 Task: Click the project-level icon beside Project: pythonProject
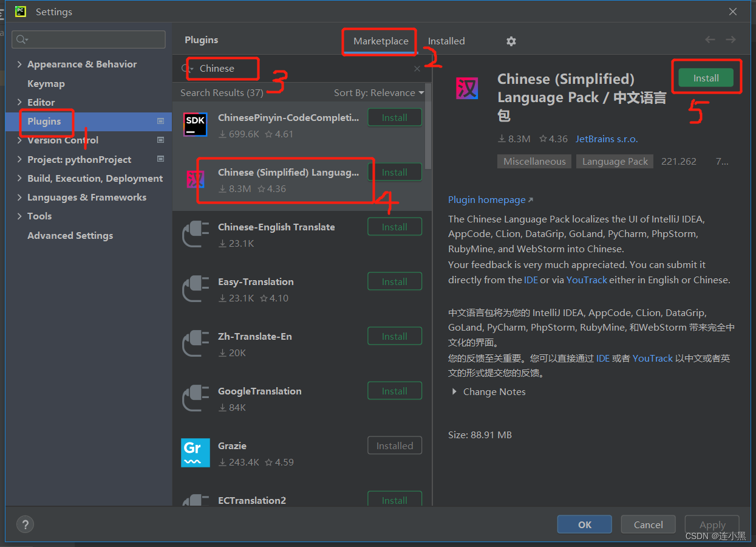(160, 159)
